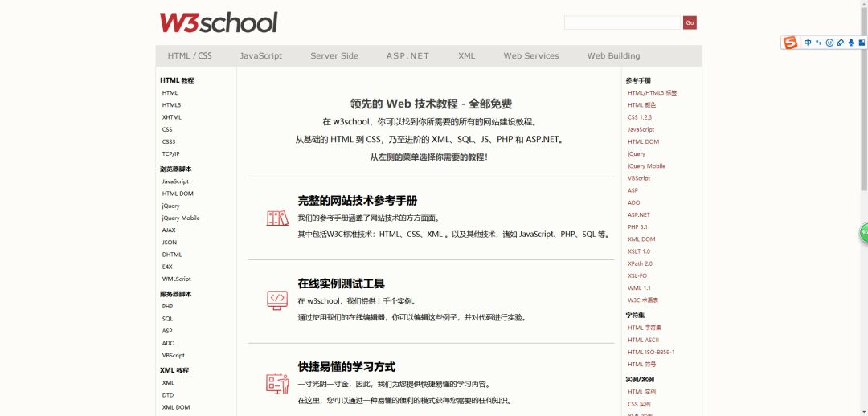Click the red Go search button
The width and height of the screenshot is (868, 416).
690,22
